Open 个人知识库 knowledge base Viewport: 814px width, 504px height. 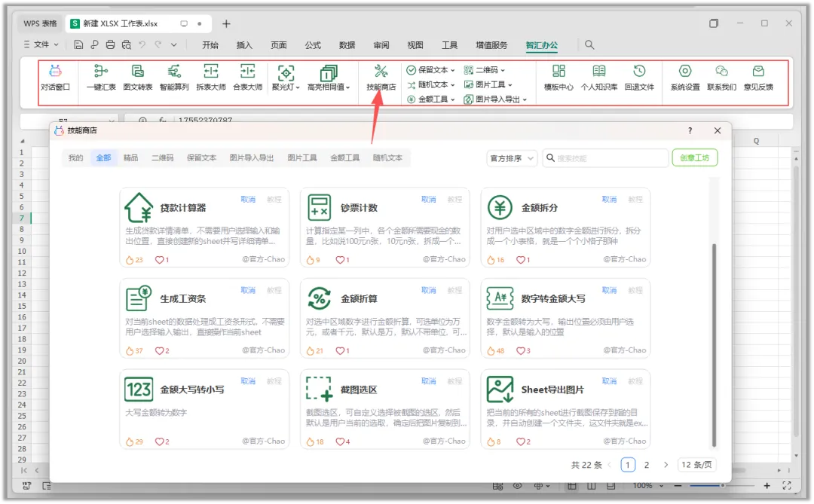point(599,78)
